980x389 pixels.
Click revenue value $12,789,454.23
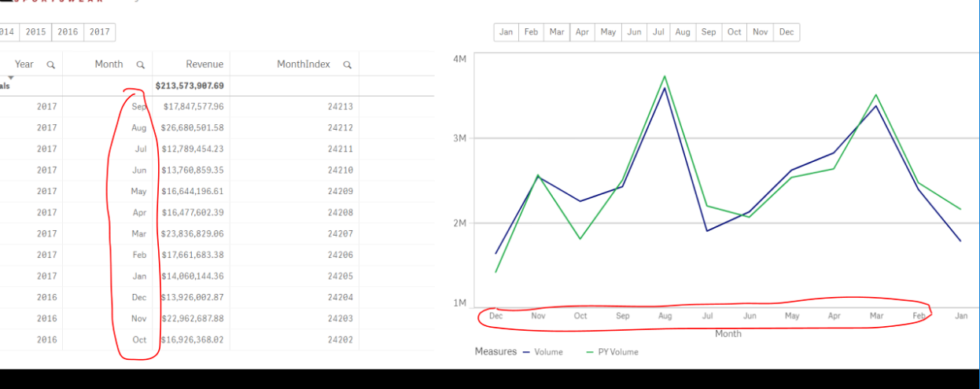click(x=193, y=149)
